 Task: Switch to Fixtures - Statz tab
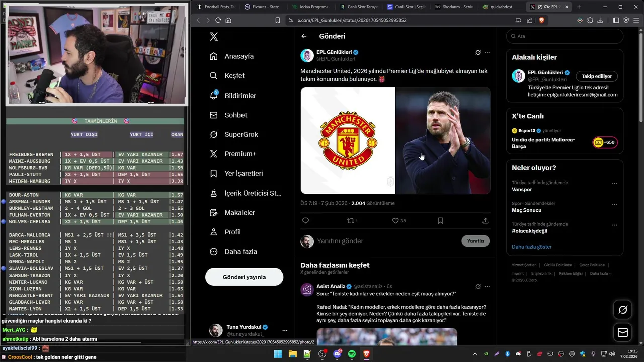pyautogui.click(x=262, y=7)
